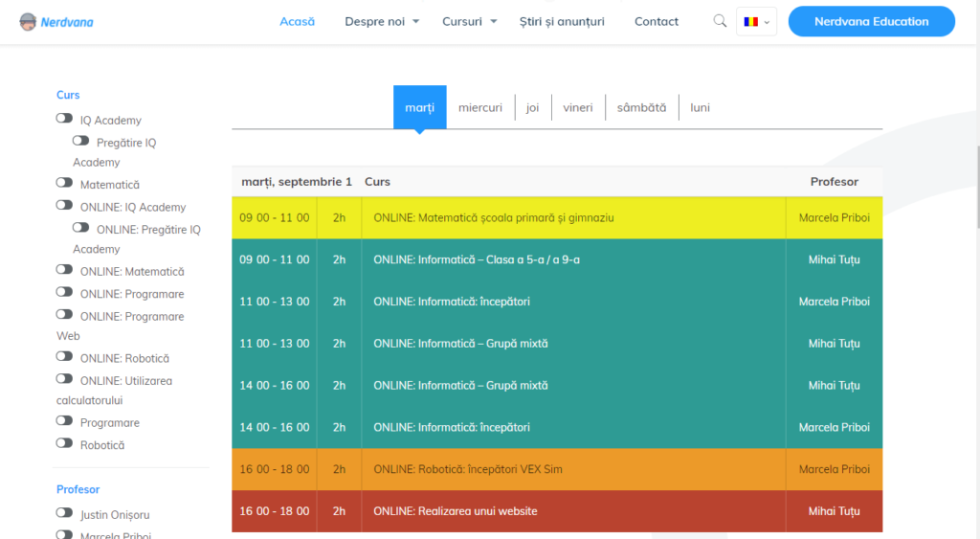Toggle ONLINE: Utilizarea calculatorului filter
The height and width of the screenshot is (539, 980).
[x=64, y=379]
